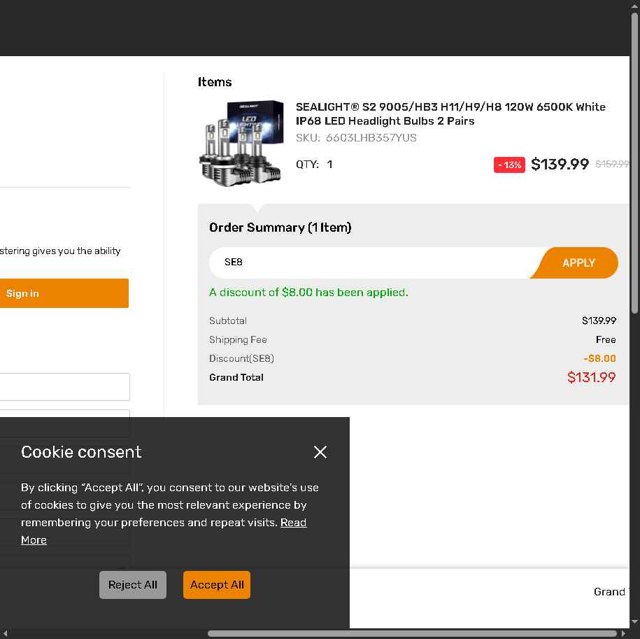This screenshot has width=640, height=639.
Task: Click the horizontal scrollbar thumb
Action: coord(412,634)
